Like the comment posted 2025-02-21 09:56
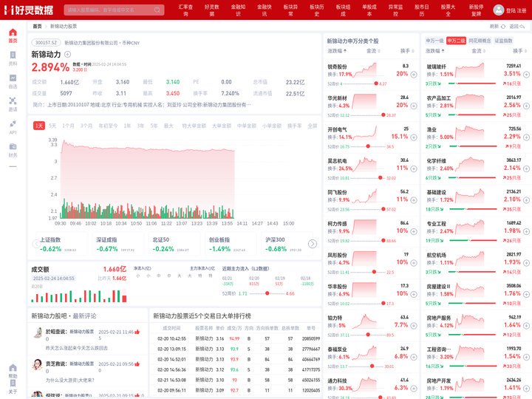 (x=137, y=364)
